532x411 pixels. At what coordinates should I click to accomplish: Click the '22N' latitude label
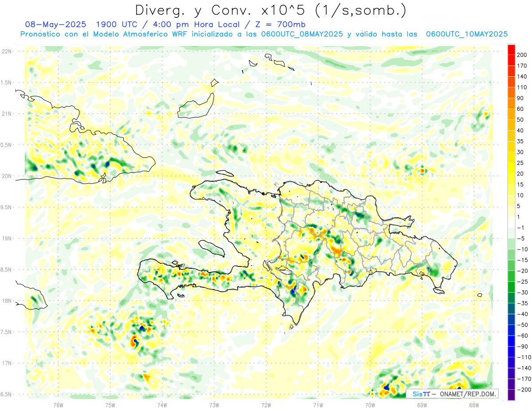click(x=6, y=51)
